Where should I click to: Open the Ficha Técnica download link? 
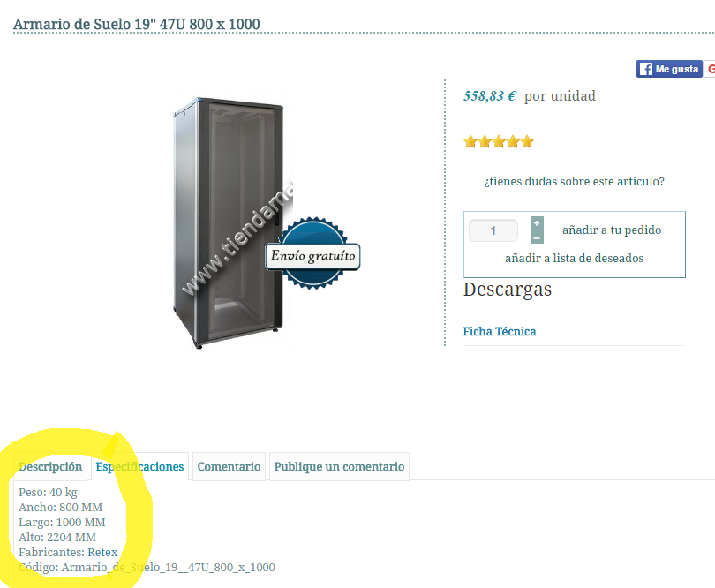[x=500, y=332]
